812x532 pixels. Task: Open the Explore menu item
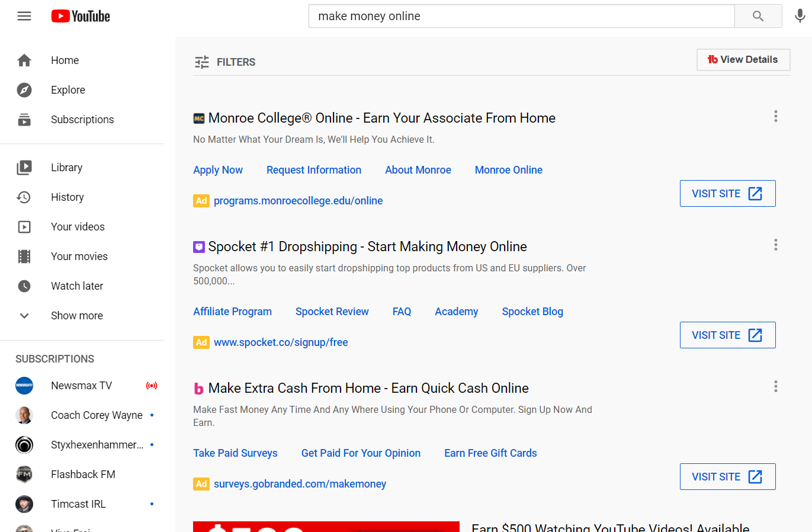pyautogui.click(x=82, y=90)
